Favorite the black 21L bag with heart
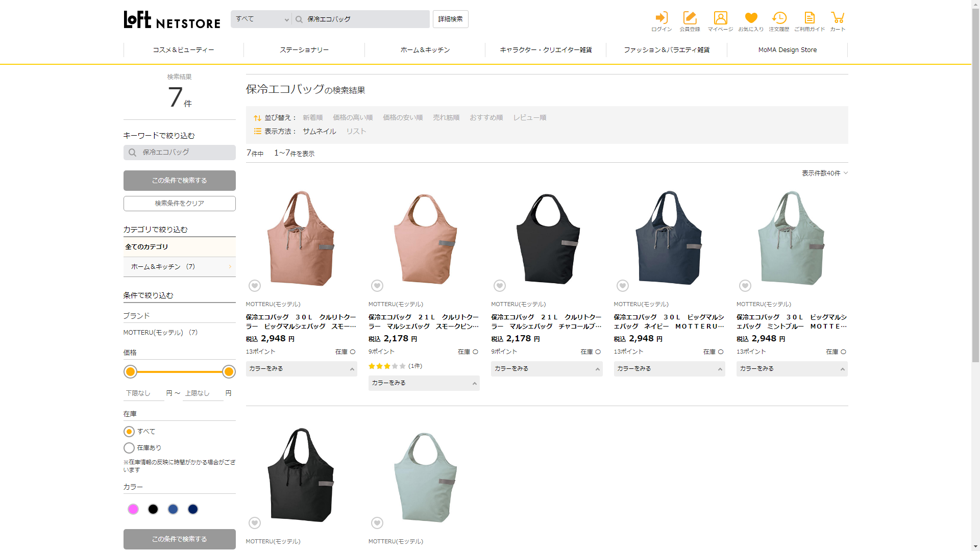This screenshot has height=551, width=980. pyautogui.click(x=500, y=286)
